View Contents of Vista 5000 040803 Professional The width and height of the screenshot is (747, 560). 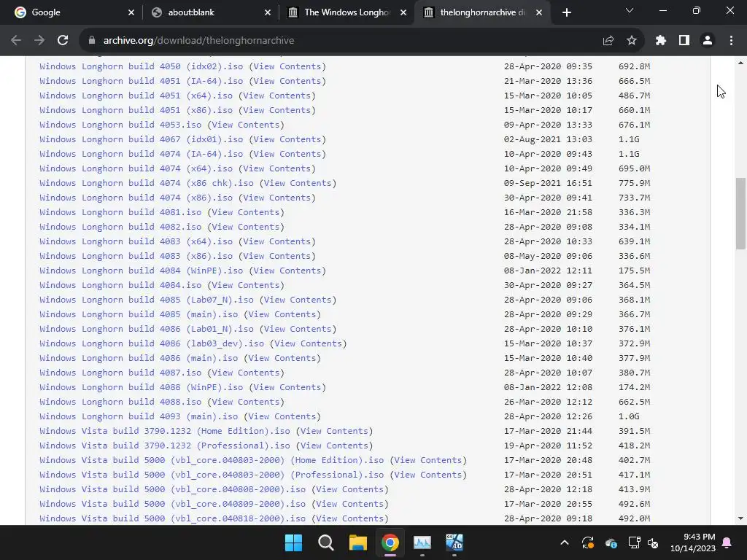[427, 475]
